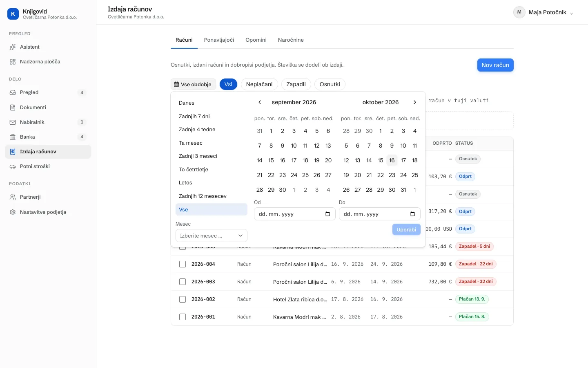Click the Potni stroški car icon
Image resolution: width=588 pixels, height=368 pixels.
[x=13, y=166]
